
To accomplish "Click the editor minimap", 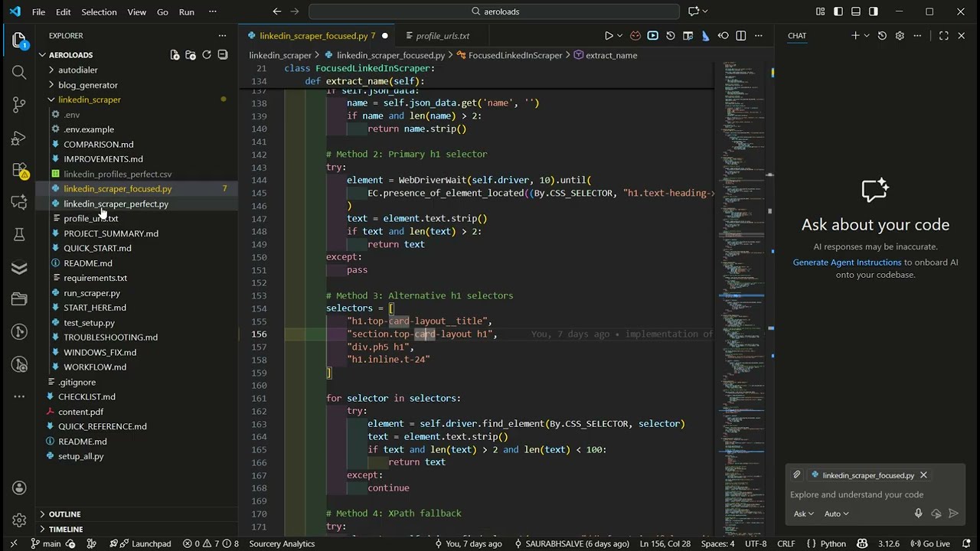I will pos(743,298).
